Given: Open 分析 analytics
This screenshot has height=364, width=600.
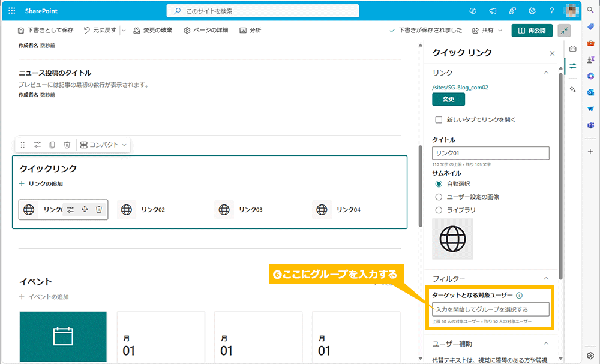Looking at the screenshot, I should pos(250,30).
